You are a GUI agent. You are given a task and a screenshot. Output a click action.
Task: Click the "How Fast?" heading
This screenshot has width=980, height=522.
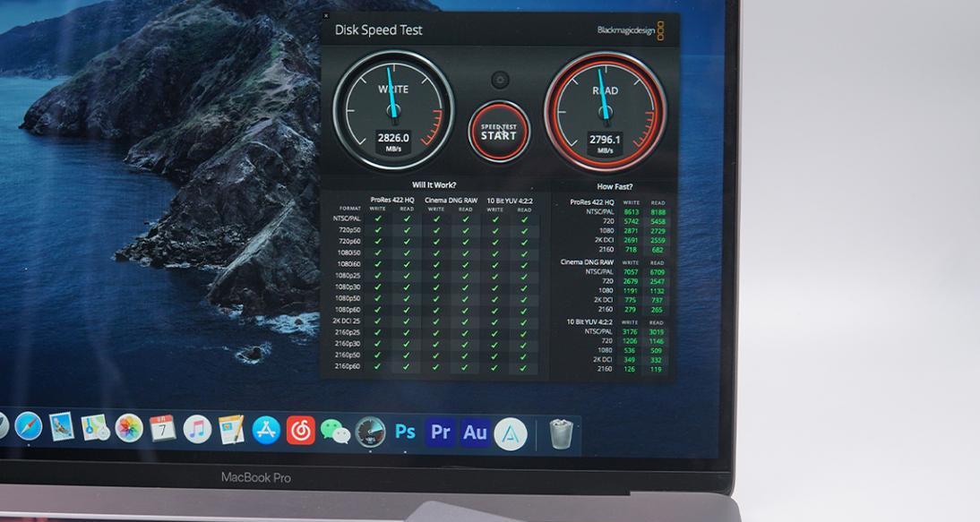(615, 187)
